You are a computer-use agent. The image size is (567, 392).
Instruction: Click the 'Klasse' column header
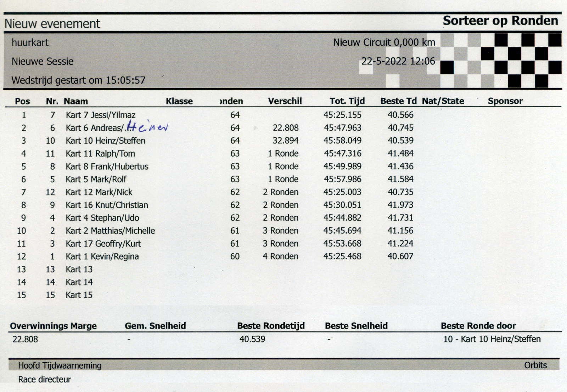pos(179,101)
